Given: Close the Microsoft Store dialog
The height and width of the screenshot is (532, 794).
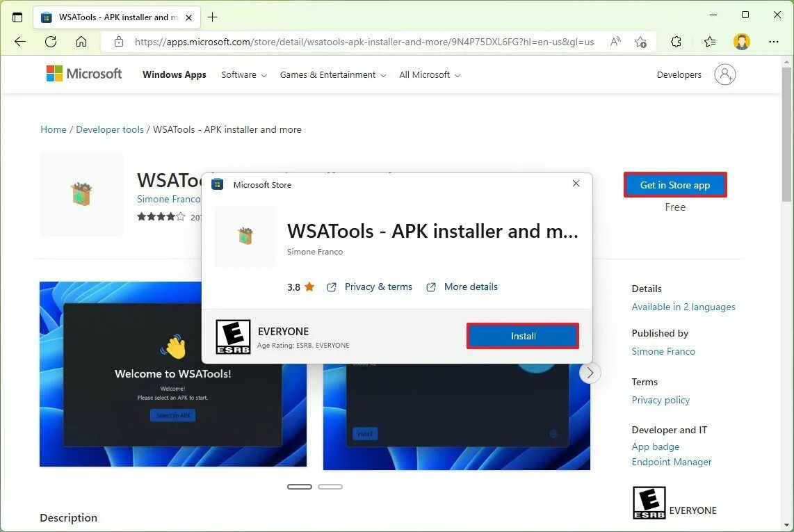Looking at the screenshot, I should (576, 184).
